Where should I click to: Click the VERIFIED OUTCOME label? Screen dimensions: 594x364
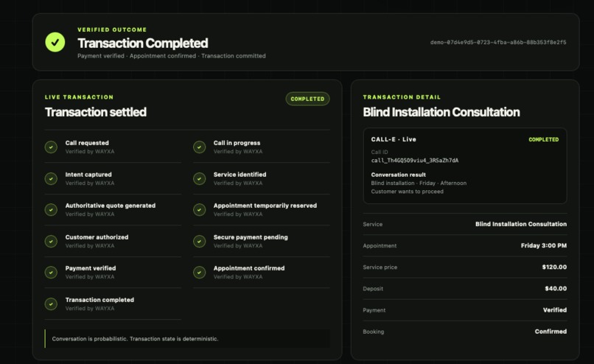[x=112, y=29]
